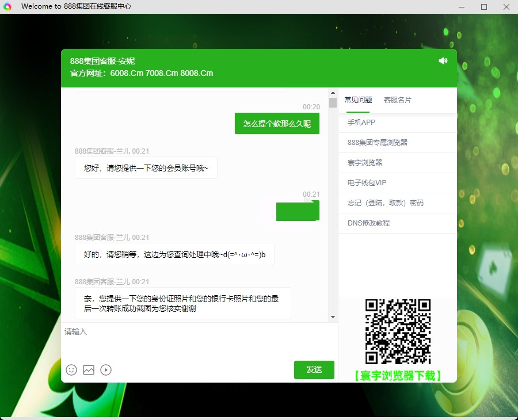Click the 怎么提个款那么久呢 message bubble
The width and height of the screenshot is (518, 420).
coord(277,124)
